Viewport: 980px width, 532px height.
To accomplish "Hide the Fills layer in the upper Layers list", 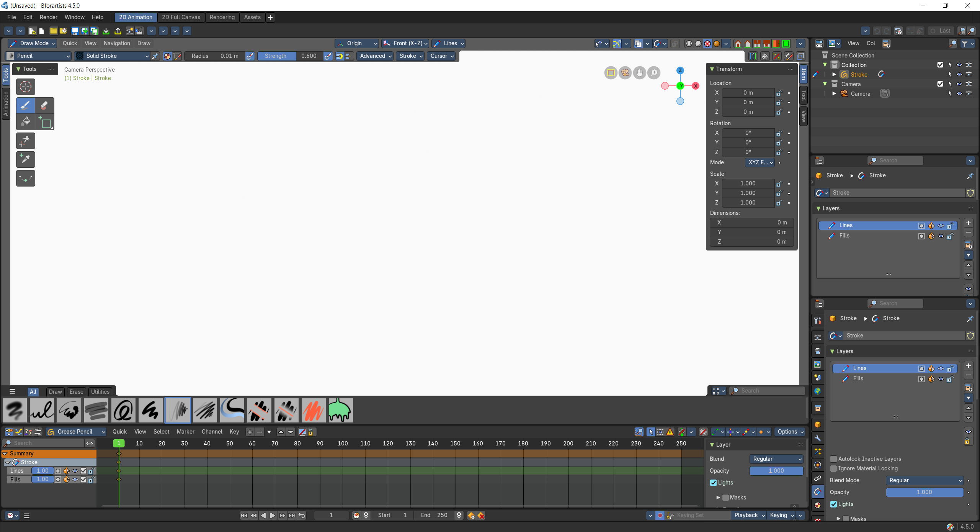I will [941, 236].
